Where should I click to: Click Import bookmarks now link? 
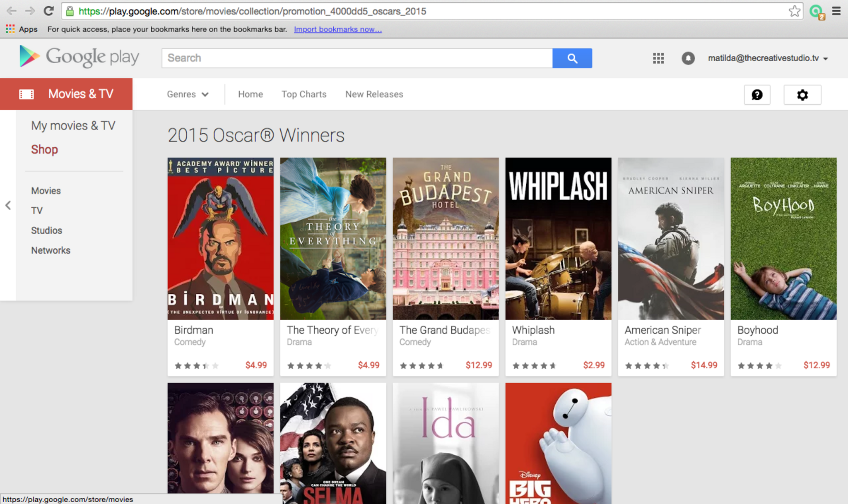point(337,29)
